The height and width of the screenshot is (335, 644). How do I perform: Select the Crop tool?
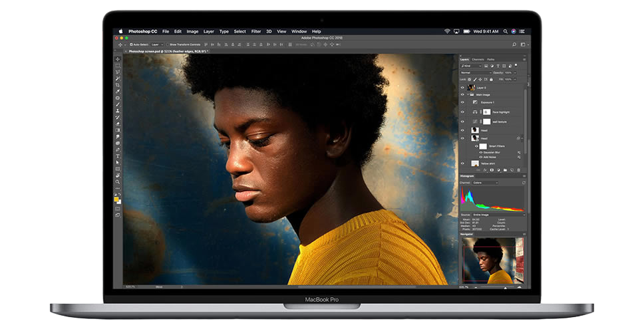(x=118, y=85)
